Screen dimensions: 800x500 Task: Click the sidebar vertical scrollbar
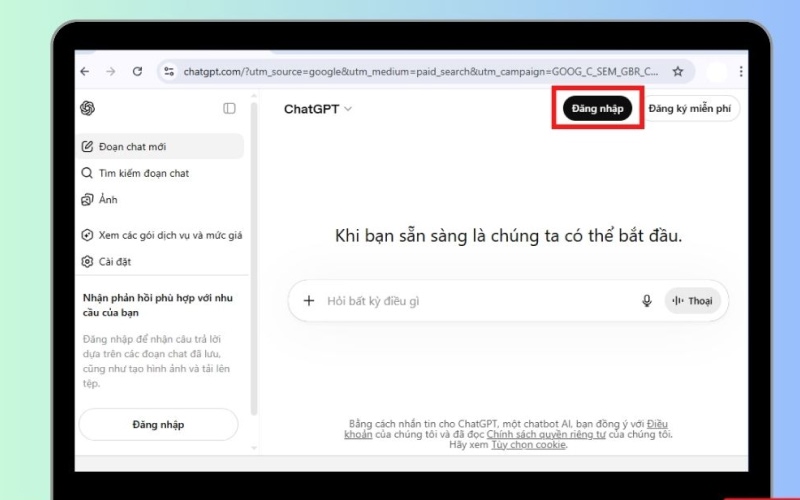click(254, 258)
